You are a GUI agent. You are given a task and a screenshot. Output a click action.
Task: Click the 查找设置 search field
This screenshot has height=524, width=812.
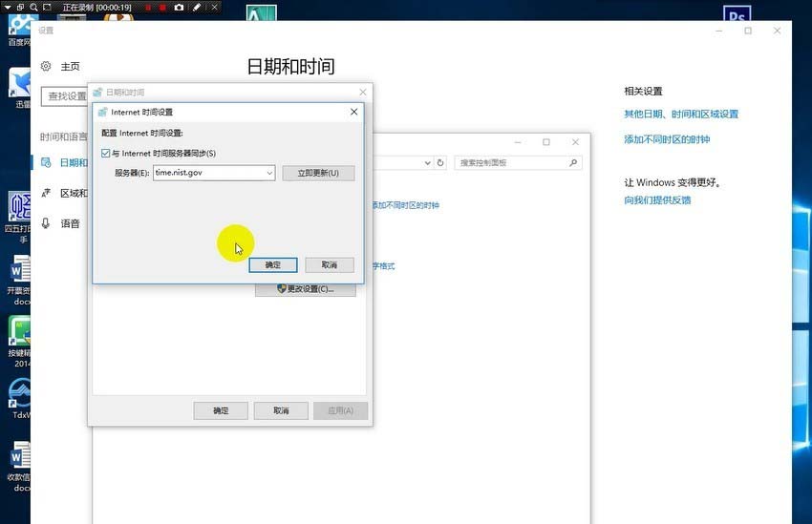[x=64, y=96]
